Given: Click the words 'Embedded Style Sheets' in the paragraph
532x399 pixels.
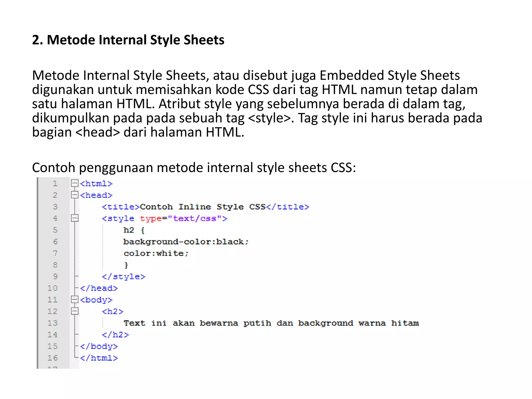Looking at the screenshot, I should 390,76.
